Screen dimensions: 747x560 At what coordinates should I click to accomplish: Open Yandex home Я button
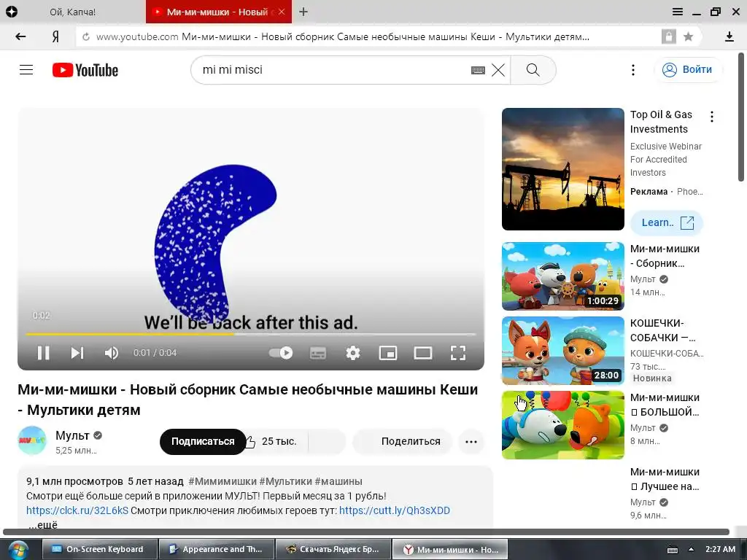coord(55,36)
